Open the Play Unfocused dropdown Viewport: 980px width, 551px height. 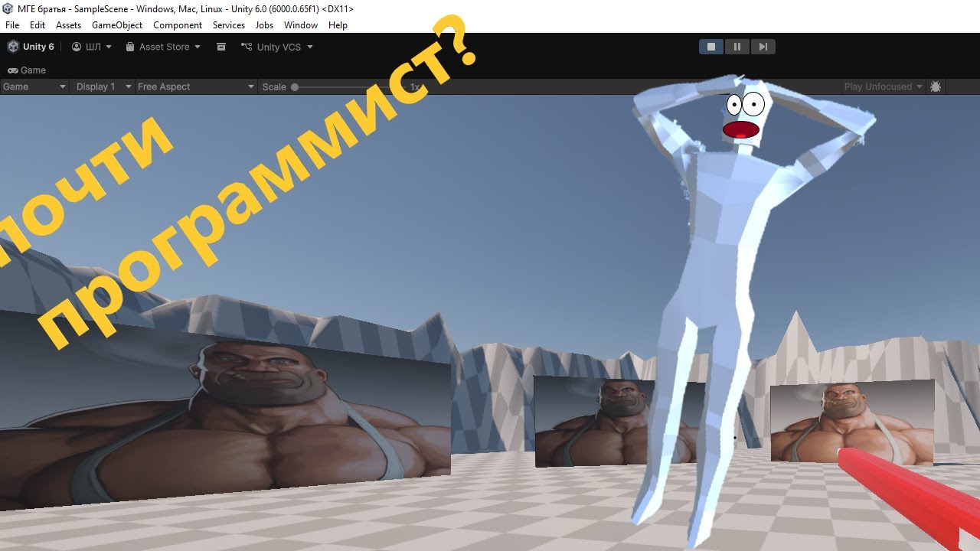[884, 86]
